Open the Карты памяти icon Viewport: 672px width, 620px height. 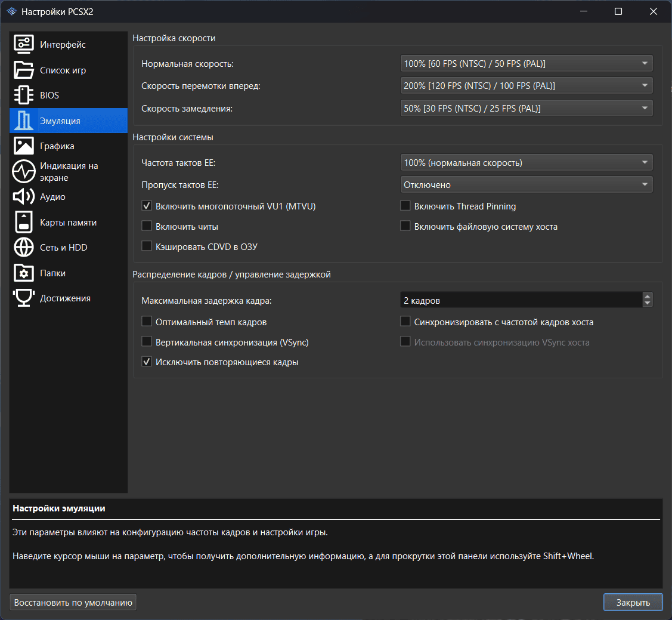coord(24,222)
